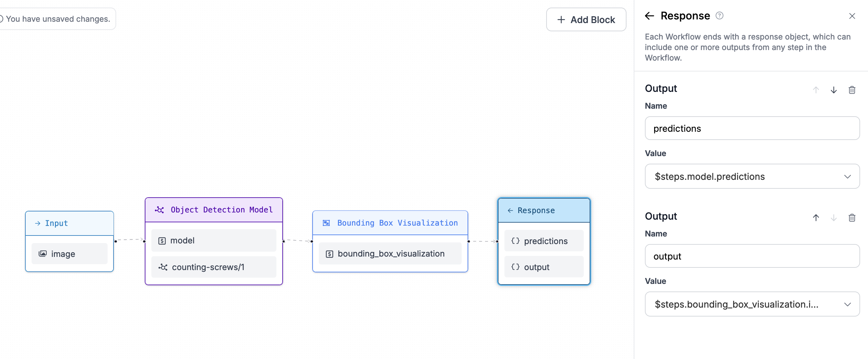Image resolution: width=868 pixels, height=359 pixels.
Task: Click the model icon on Object Detection Model block
Action: pyautogui.click(x=162, y=240)
